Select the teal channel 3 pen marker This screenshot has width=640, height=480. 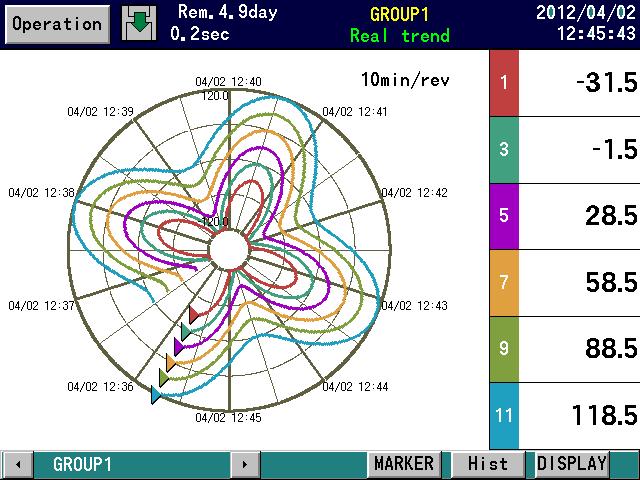tap(186, 331)
